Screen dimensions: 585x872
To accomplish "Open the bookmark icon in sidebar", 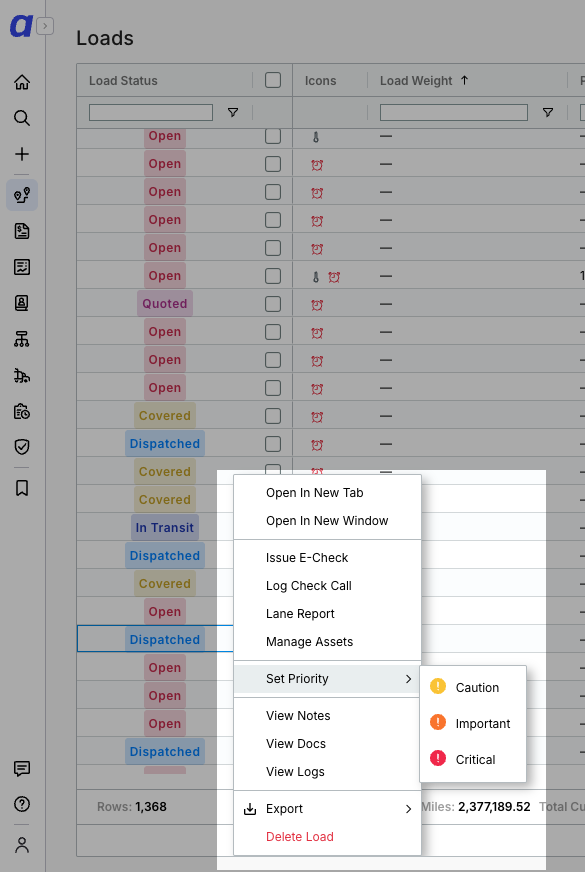I will tap(22, 488).
